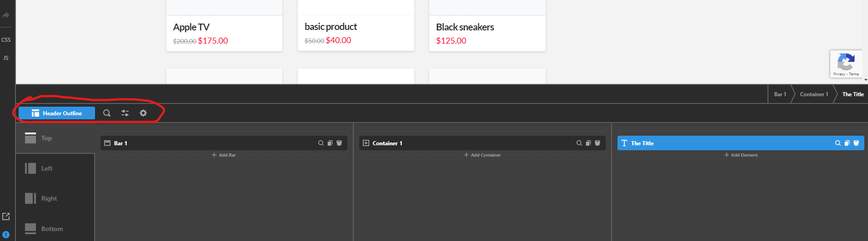The height and width of the screenshot is (241, 868).
Task: Inspect The Title element via magnifier icon
Action: point(838,143)
